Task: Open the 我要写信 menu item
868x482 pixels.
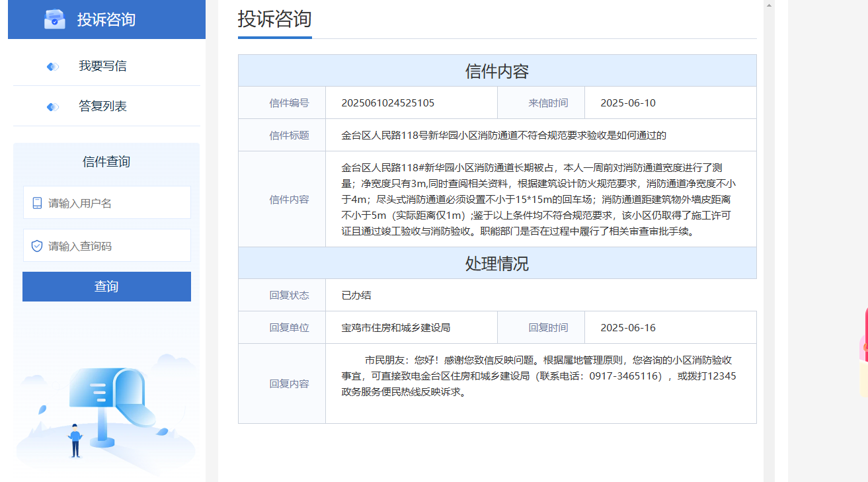Action: (x=102, y=66)
